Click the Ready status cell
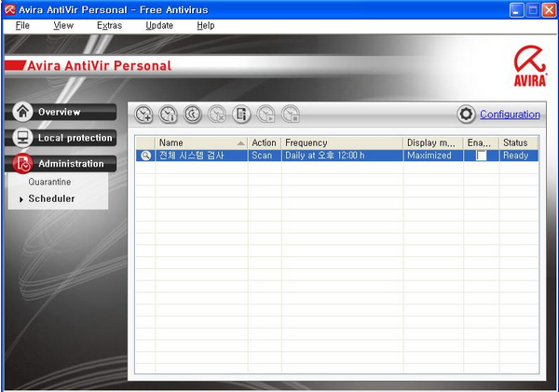Image resolution: width=559 pixels, height=392 pixels. [x=519, y=155]
